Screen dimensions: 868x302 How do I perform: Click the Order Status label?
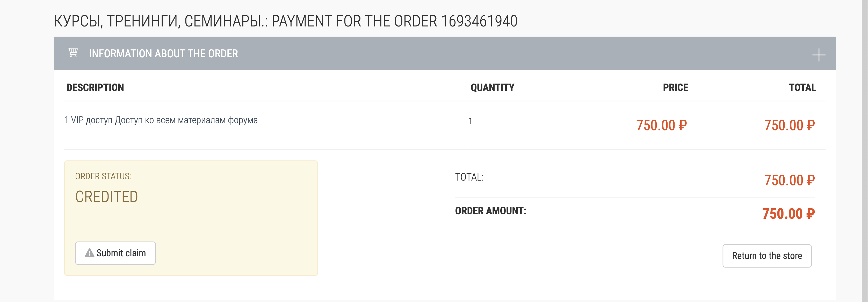103,176
